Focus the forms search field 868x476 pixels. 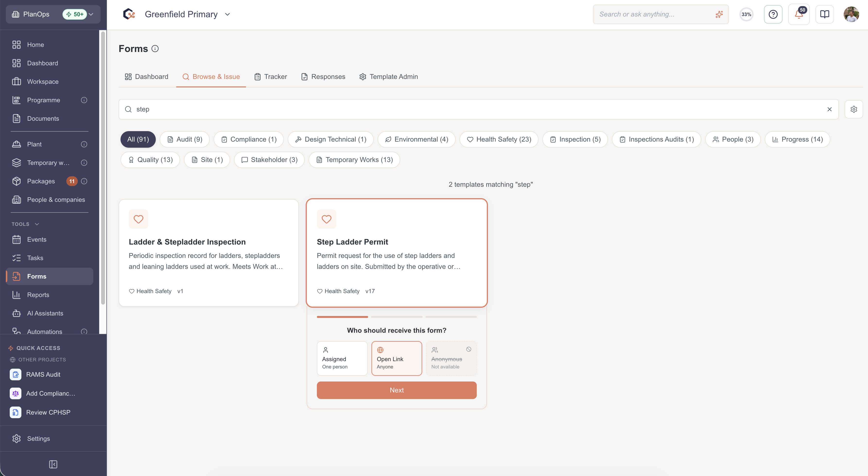tap(478, 109)
